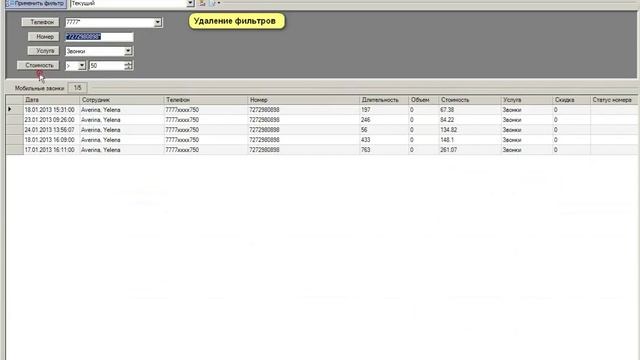Click the duration cell 56
This screenshot has width=640, height=360.
(384, 130)
